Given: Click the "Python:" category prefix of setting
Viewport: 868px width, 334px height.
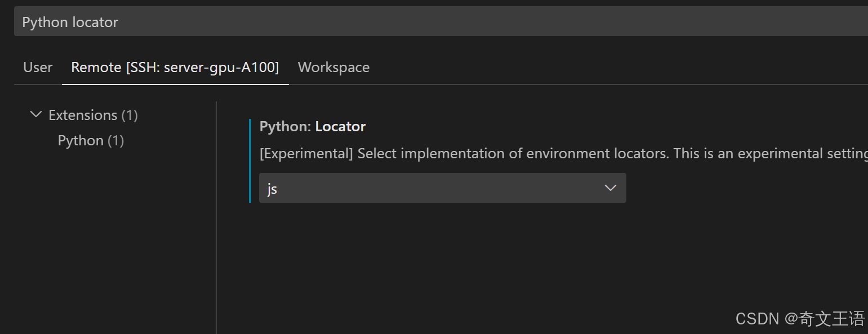Looking at the screenshot, I should 285,127.
